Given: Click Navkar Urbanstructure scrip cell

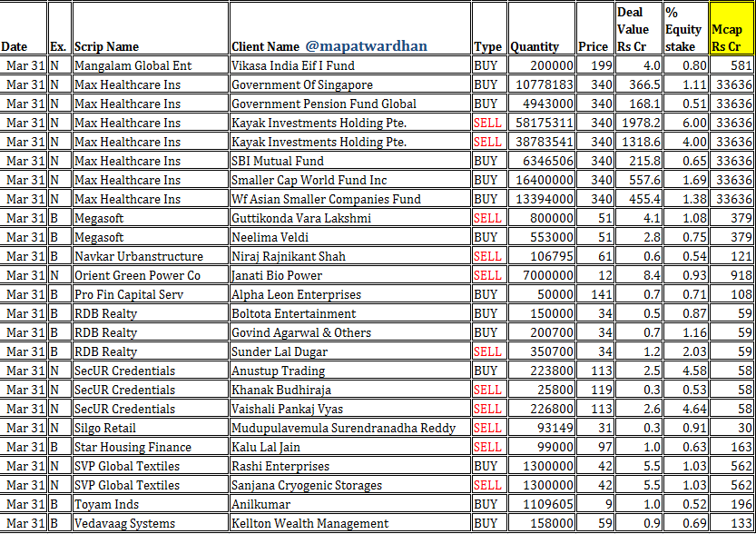Looking at the screenshot, I should pyautogui.click(x=150, y=256).
